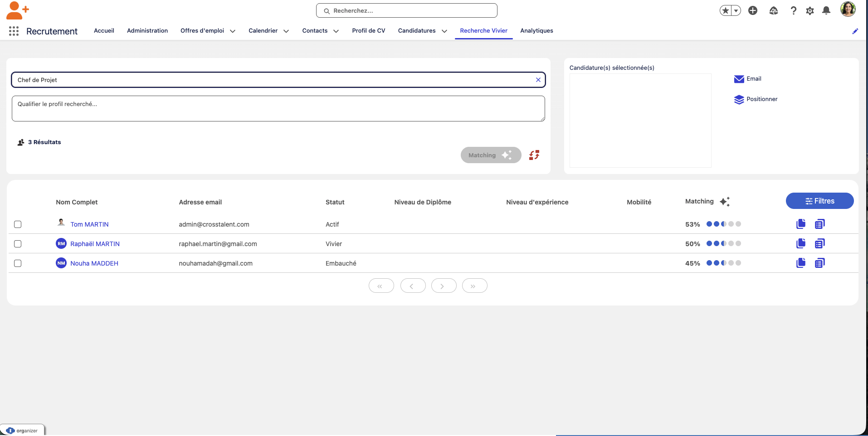Tick the checkbox for Raphaël MARTIN

[x=18, y=244]
